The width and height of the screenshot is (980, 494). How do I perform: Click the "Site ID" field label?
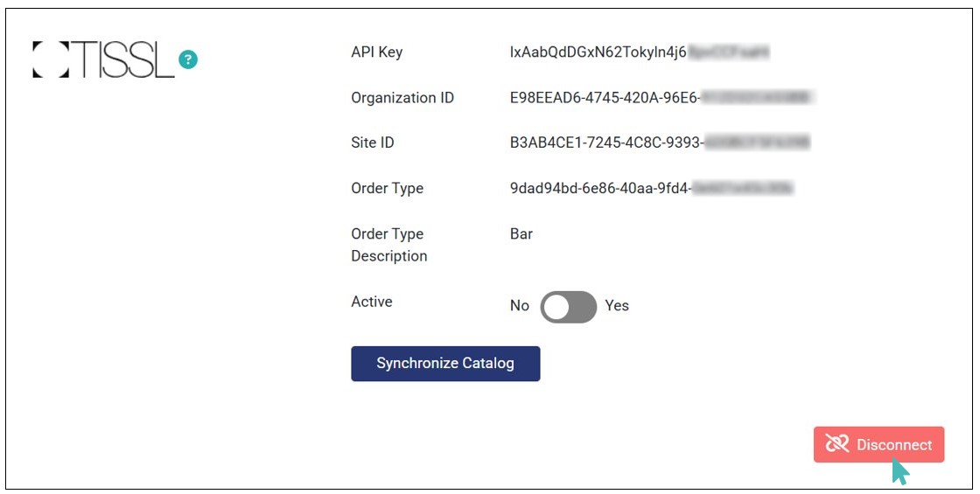point(373,143)
